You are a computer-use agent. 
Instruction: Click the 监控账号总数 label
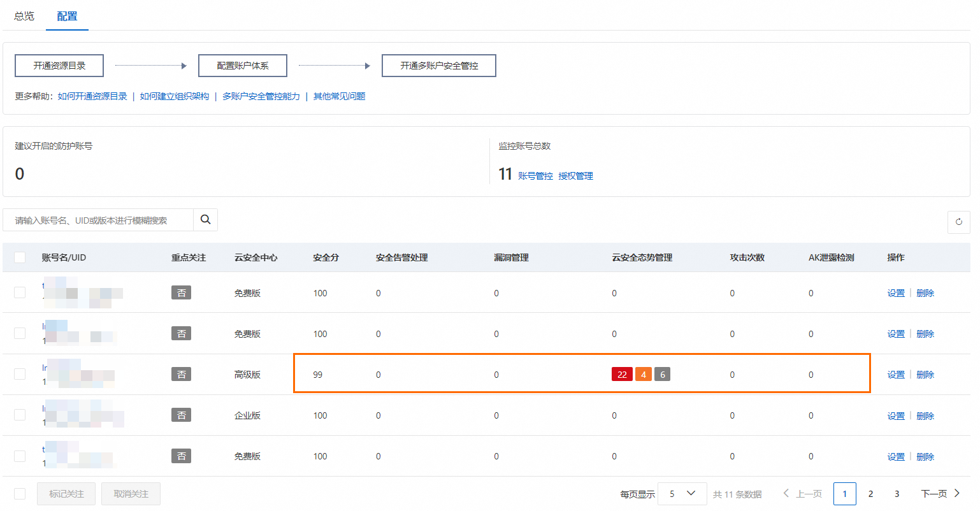click(x=524, y=146)
